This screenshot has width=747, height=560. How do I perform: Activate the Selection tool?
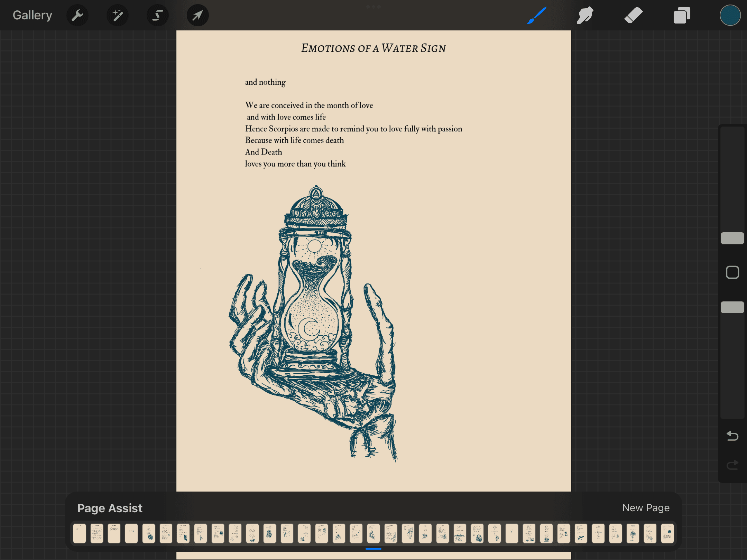click(x=158, y=15)
